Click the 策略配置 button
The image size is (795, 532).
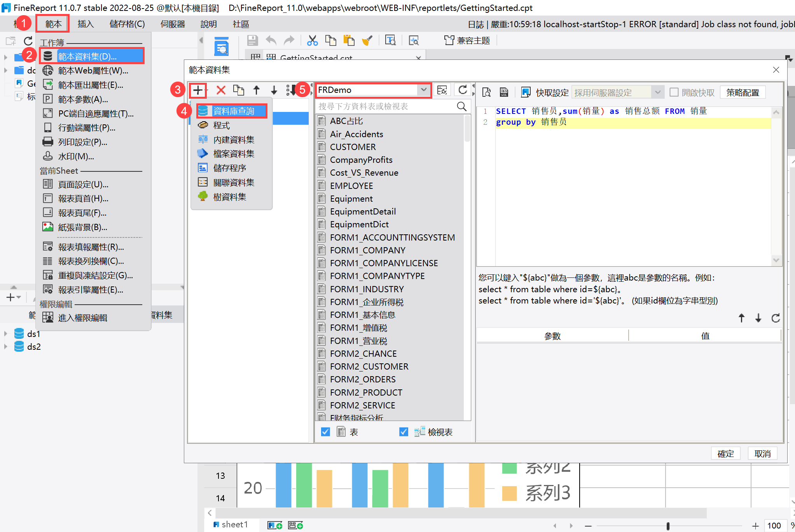coord(743,92)
